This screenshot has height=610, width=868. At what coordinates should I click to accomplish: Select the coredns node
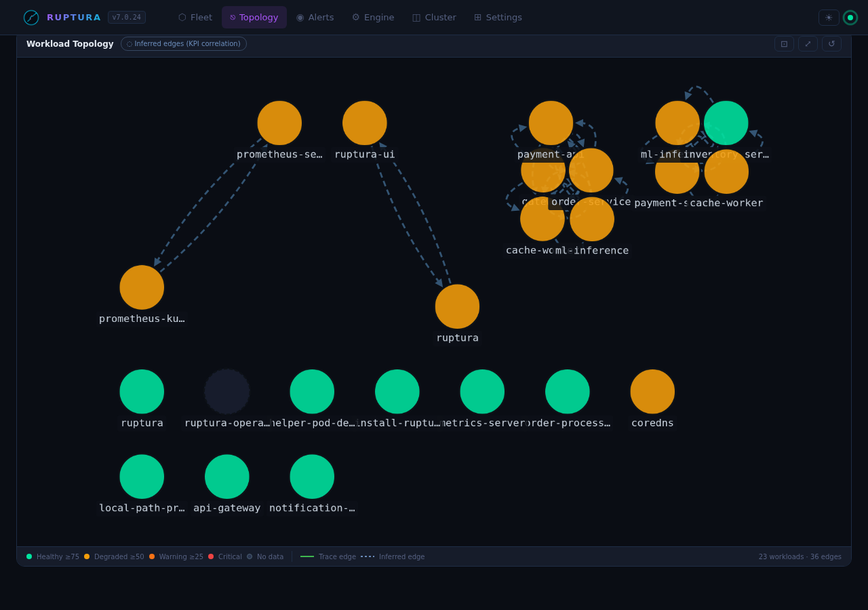(x=652, y=392)
